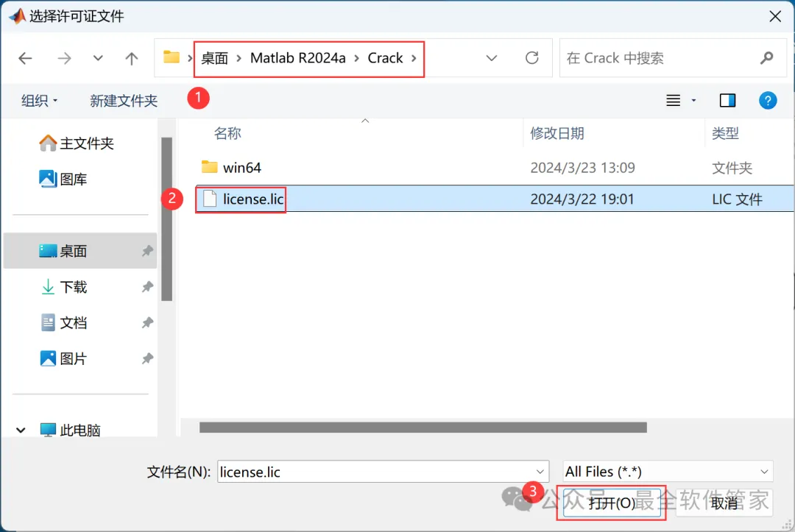Select 此电脑 in the sidebar
The image size is (795, 532).
70,430
